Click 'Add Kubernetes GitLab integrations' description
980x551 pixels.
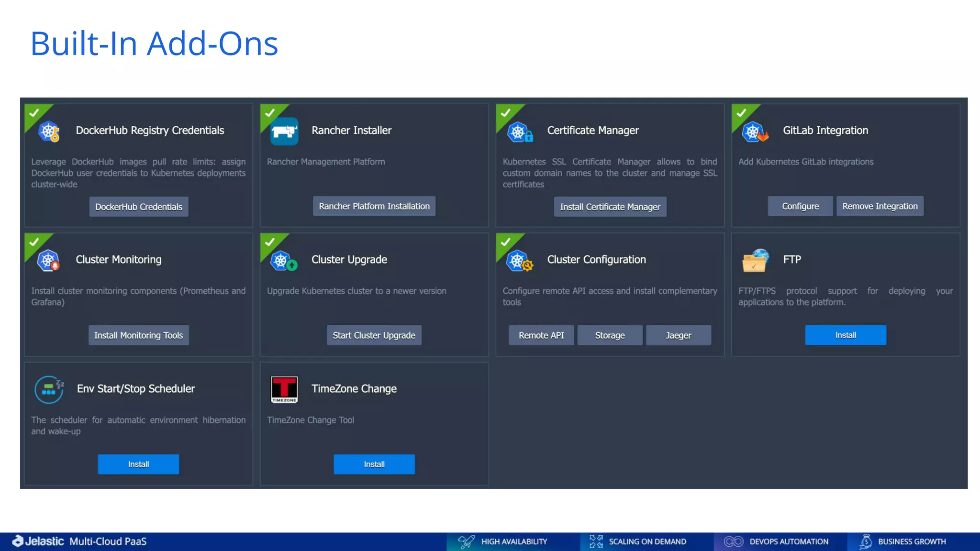[x=806, y=162]
